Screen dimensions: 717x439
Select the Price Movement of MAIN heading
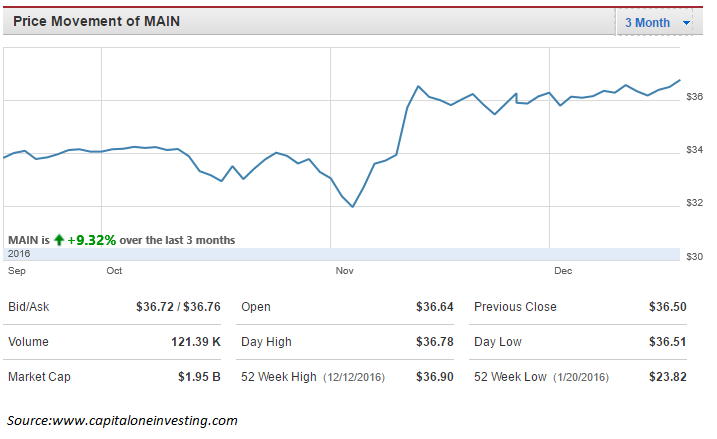(96, 21)
